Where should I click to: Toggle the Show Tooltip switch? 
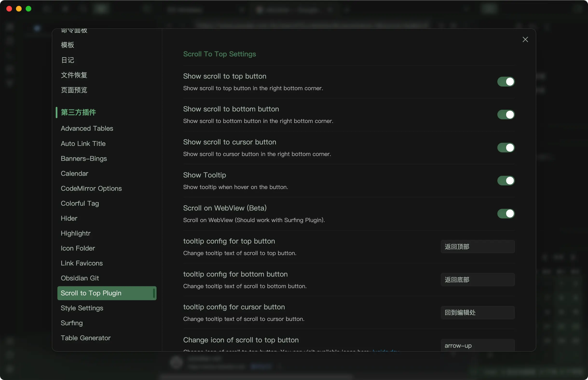tap(506, 181)
